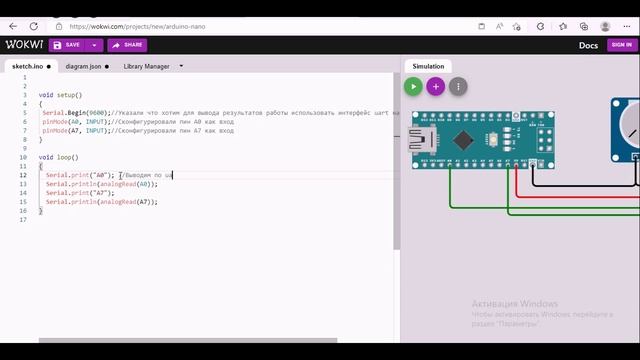
Task: Click the browser profile avatar
Action: click(x=605, y=27)
